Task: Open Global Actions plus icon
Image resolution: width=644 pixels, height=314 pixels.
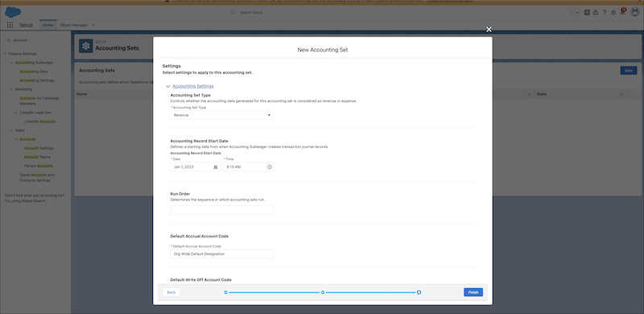Action: coord(587,13)
